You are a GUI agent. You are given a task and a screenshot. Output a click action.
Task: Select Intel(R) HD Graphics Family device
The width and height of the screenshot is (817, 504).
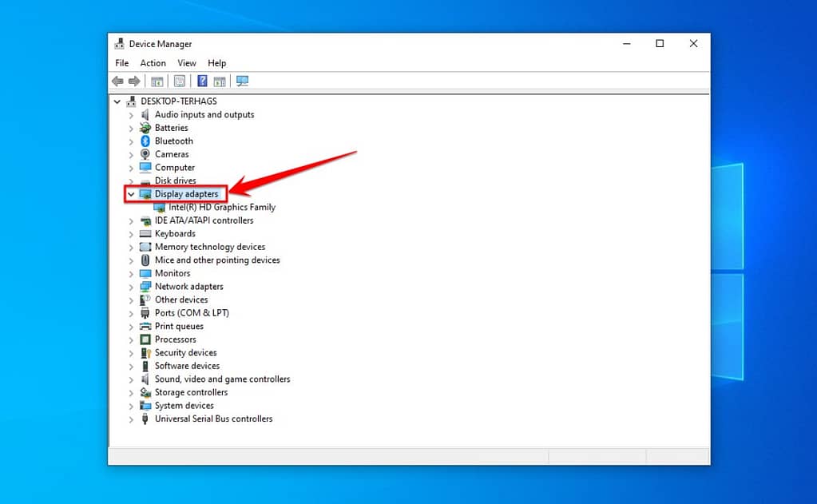(222, 208)
